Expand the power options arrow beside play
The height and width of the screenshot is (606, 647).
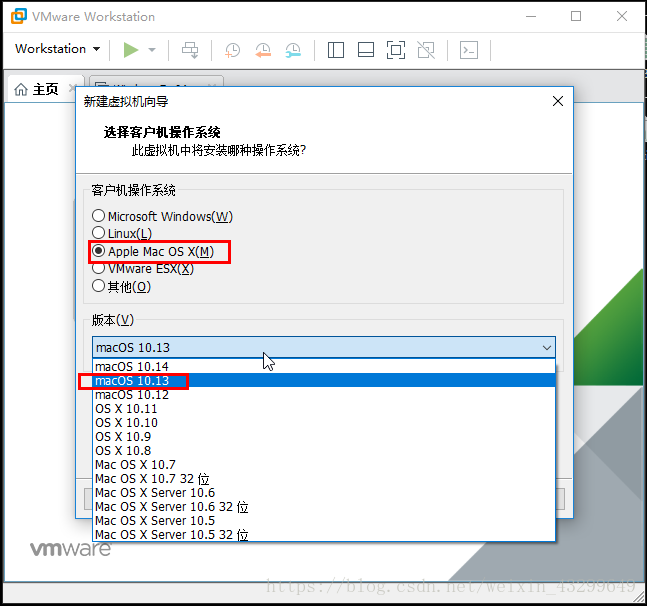(152, 50)
